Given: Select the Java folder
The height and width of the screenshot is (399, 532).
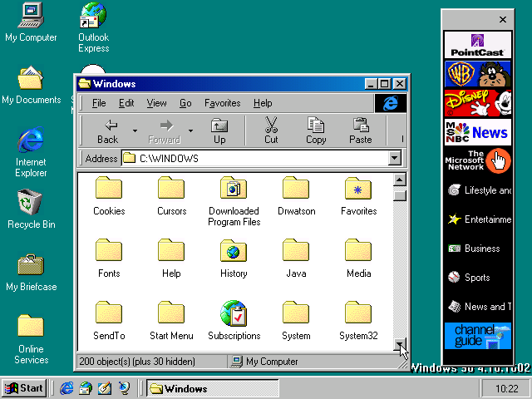Looking at the screenshot, I should (296, 259).
